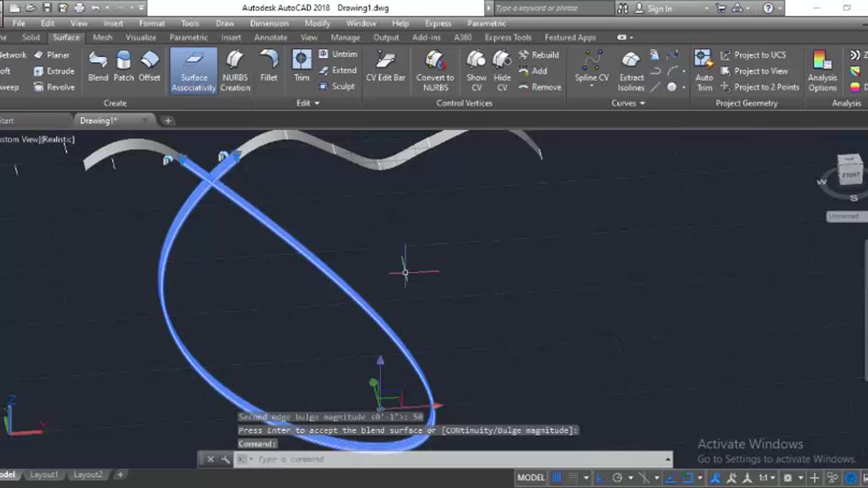
Task: Toggle grid display in status bar
Action: (x=557, y=478)
